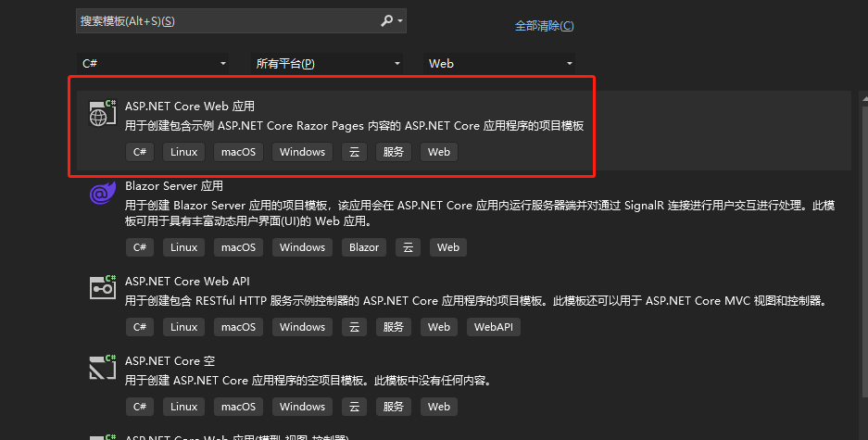
Task: Expand the search options arrow beside magnifier
Action: [400, 21]
